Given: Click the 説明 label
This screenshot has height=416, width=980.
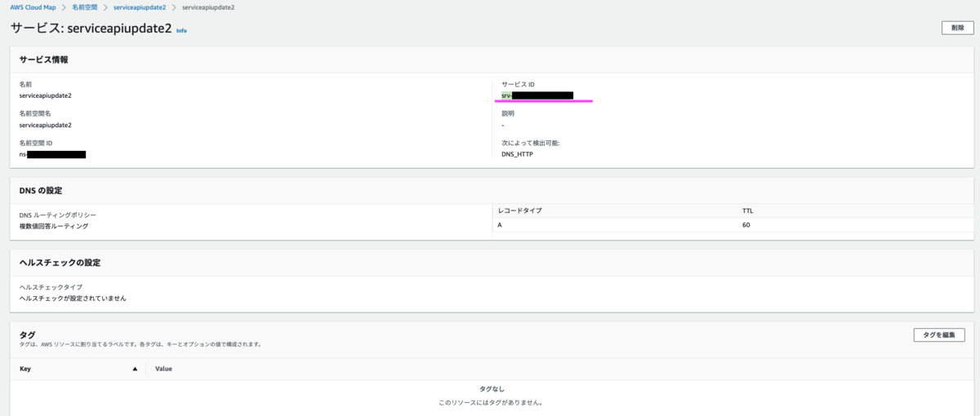Looking at the screenshot, I should pos(508,113).
